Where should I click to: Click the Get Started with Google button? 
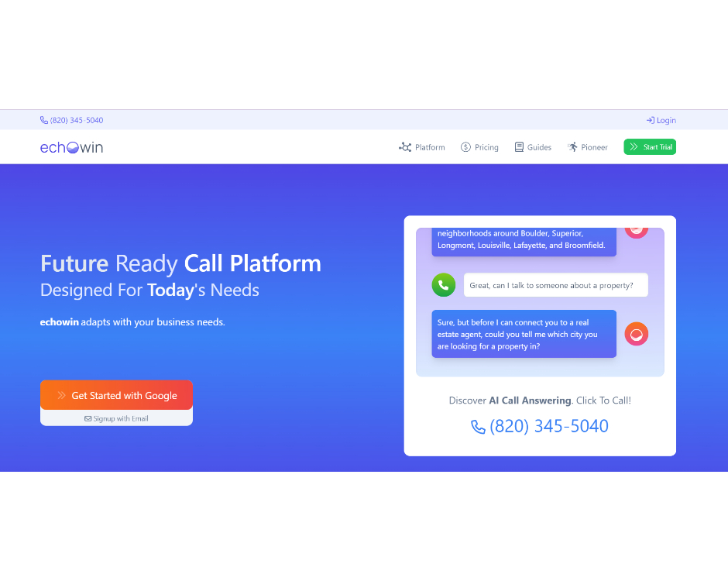coord(116,395)
